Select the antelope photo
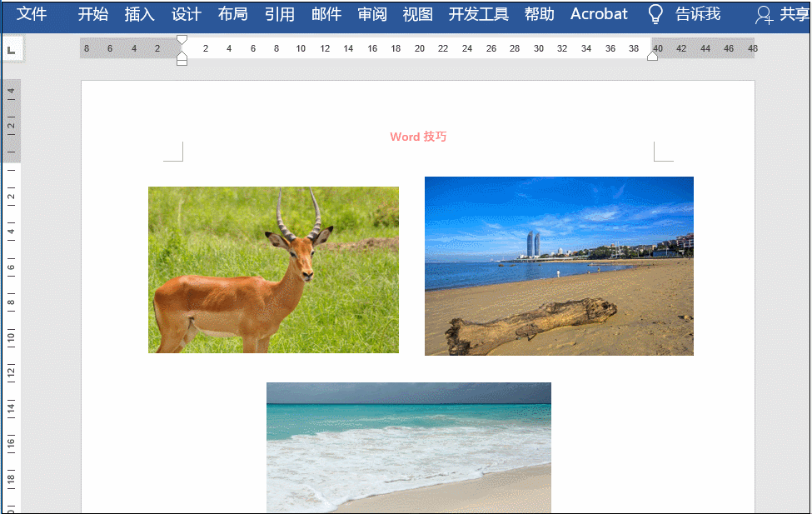 (x=273, y=269)
